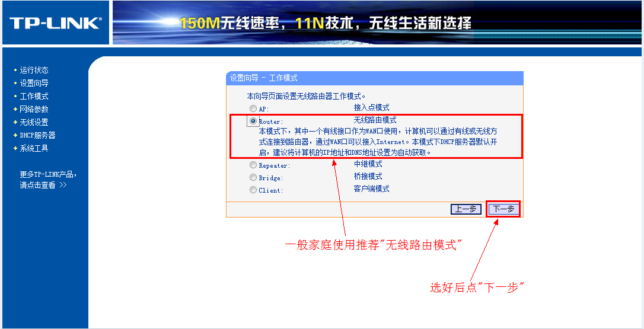Image resolution: width=644 pixels, height=329 pixels.
Task: Click the 本向导页面设置无线路由器工作模式 text
Action: (306, 96)
